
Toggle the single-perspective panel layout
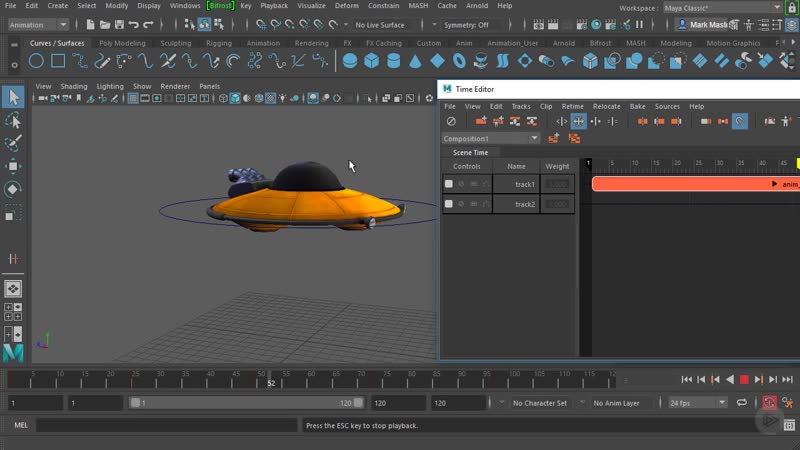[13, 289]
